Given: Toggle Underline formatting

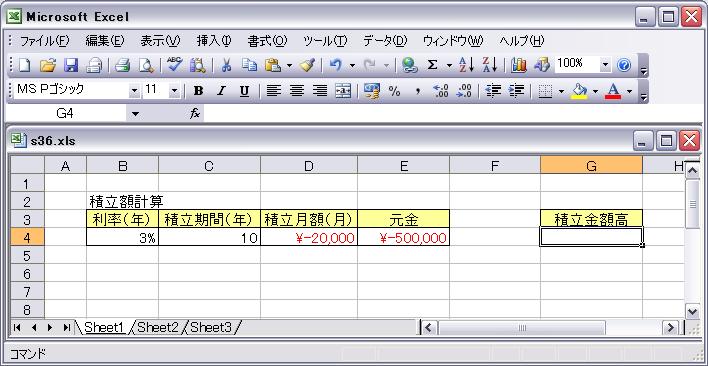Looking at the screenshot, I should (244, 91).
